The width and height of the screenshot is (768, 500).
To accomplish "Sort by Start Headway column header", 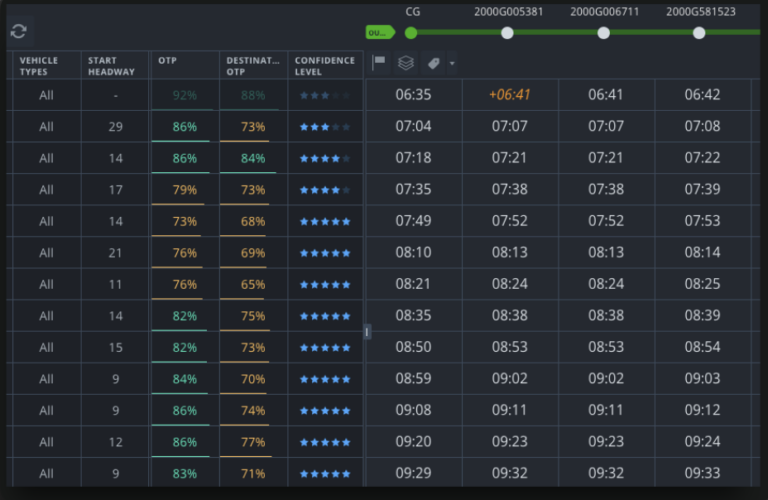I will [x=115, y=65].
